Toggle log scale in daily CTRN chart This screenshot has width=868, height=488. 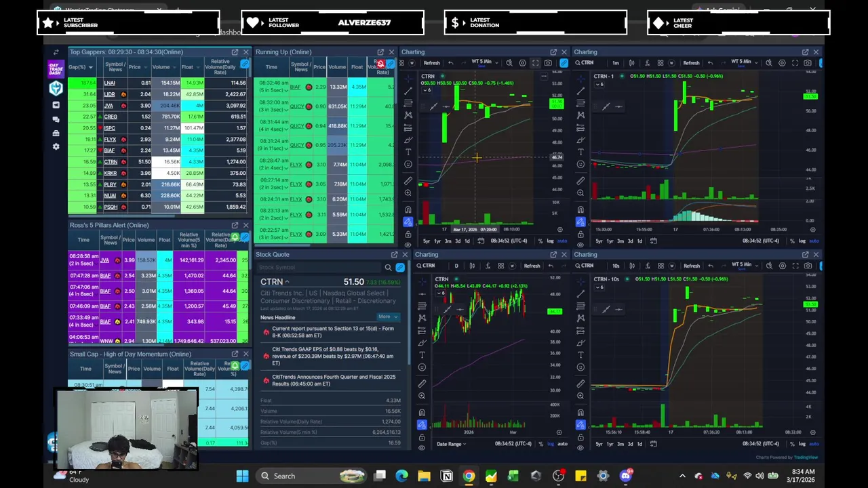(551, 444)
